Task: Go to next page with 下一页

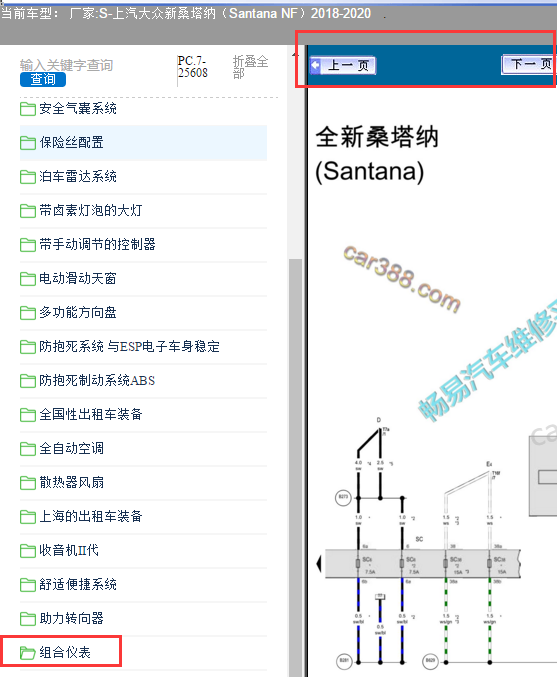Action: pyautogui.click(x=527, y=65)
